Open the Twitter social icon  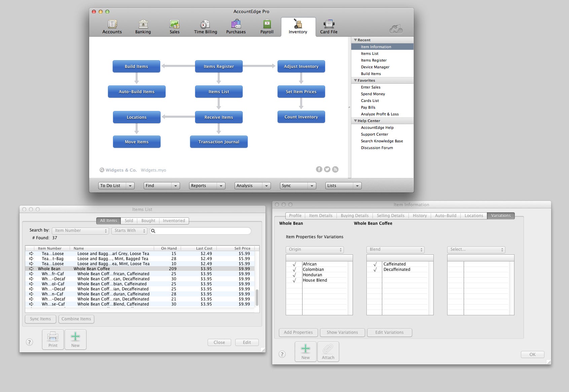click(x=327, y=169)
